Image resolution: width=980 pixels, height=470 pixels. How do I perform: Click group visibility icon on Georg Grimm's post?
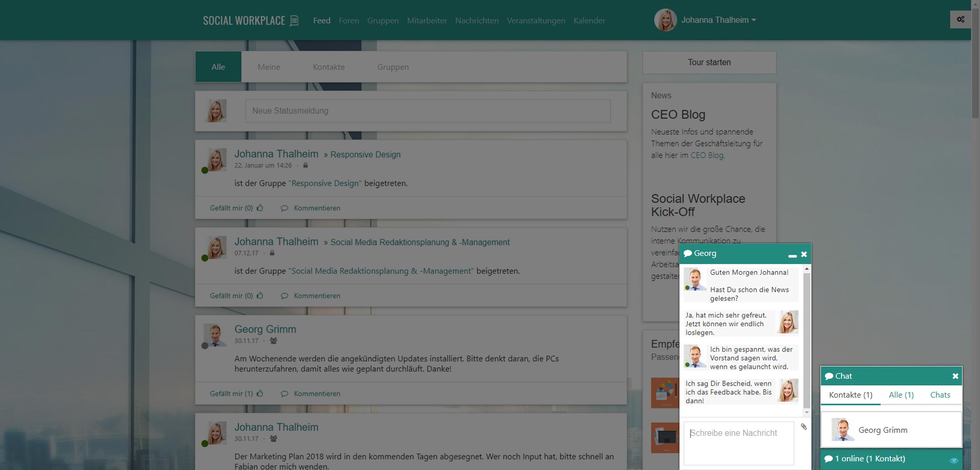(273, 341)
